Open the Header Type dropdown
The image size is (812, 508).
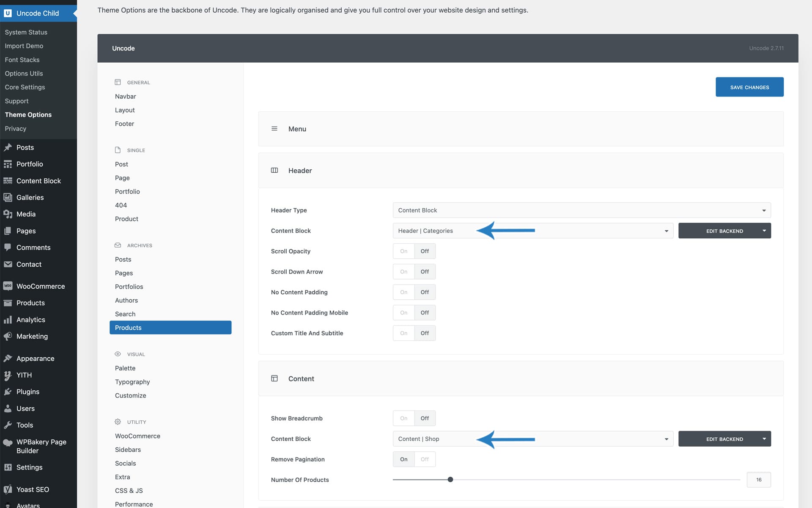[x=582, y=210]
